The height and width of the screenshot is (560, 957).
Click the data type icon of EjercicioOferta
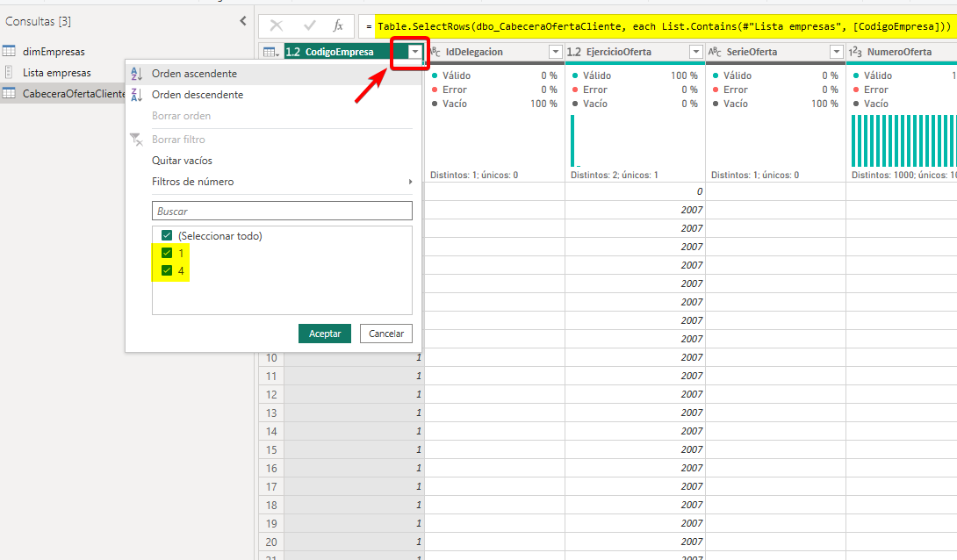pyautogui.click(x=575, y=53)
